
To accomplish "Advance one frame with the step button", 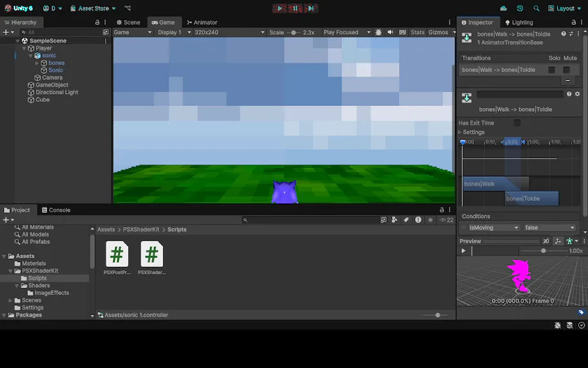I will (311, 8).
